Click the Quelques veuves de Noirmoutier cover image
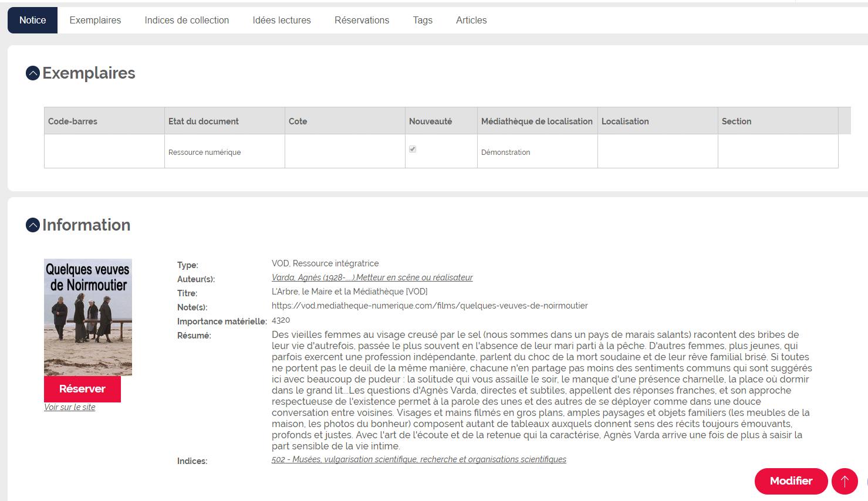The width and height of the screenshot is (868, 501). (88, 317)
